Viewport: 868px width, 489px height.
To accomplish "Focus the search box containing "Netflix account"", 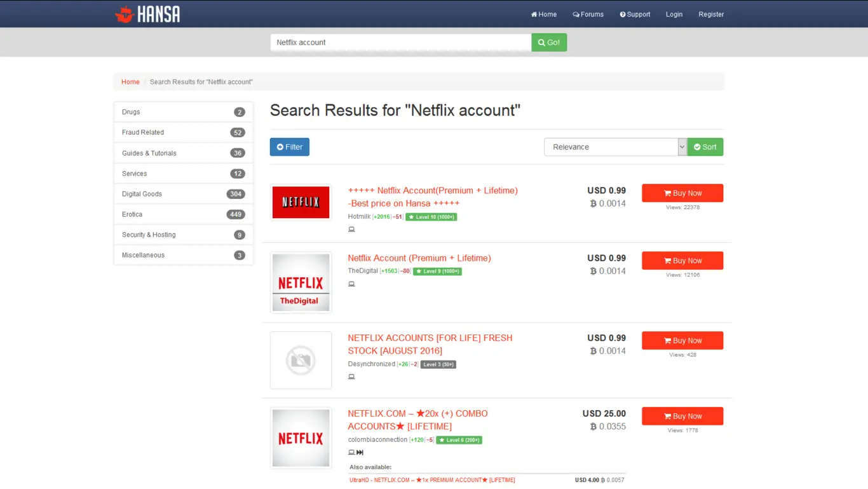I will tap(401, 43).
